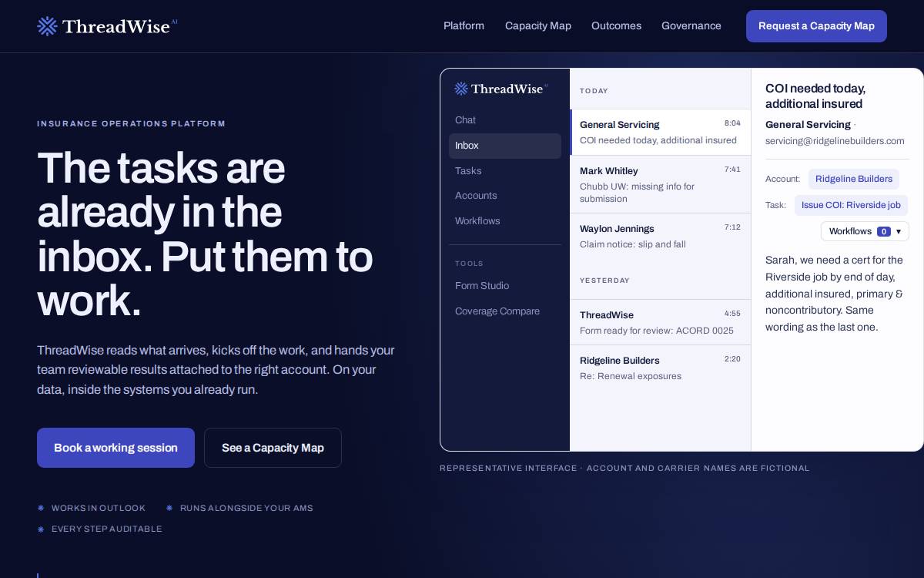The width and height of the screenshot is (924, 578).
Task: Open the Waylon Jennings claim notice message
Action: coord(660,237)
